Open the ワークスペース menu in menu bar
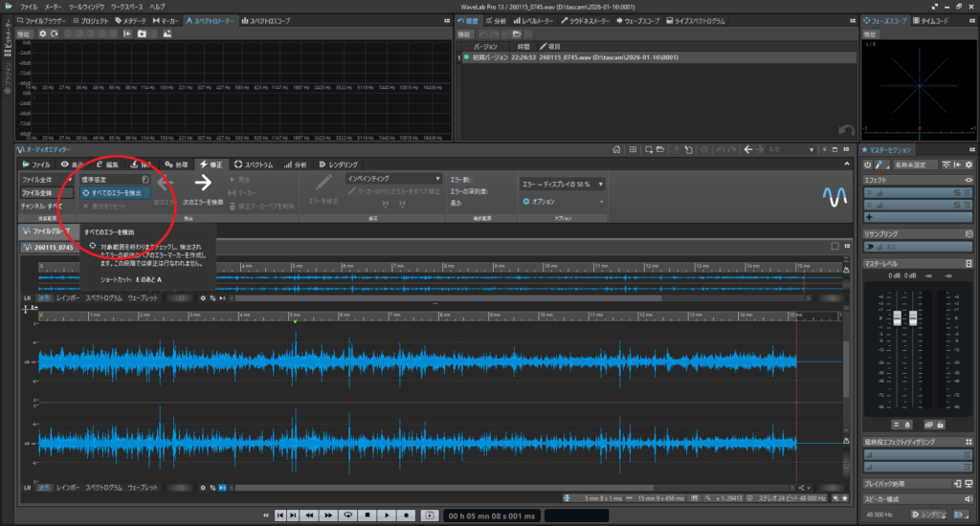 point(128,6)
